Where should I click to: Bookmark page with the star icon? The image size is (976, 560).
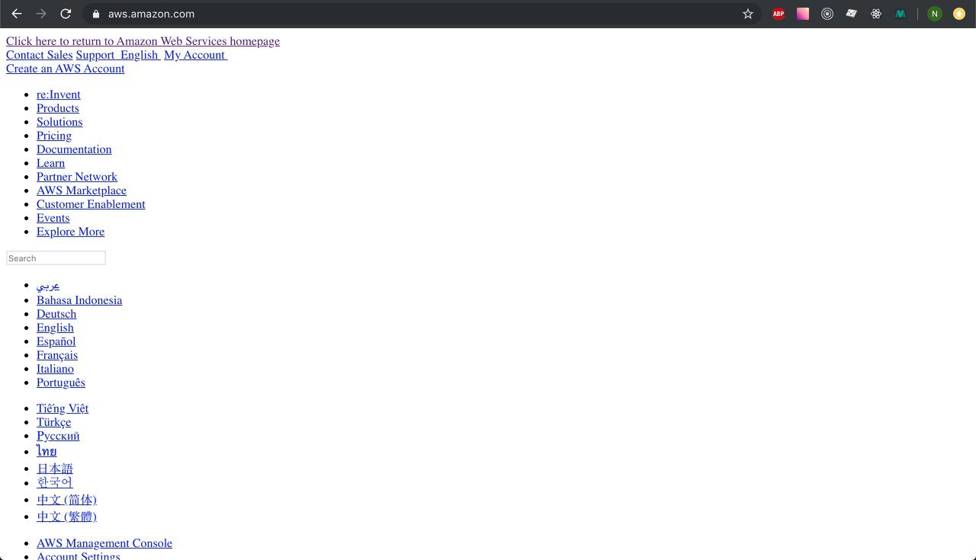(x=748, y=14)
